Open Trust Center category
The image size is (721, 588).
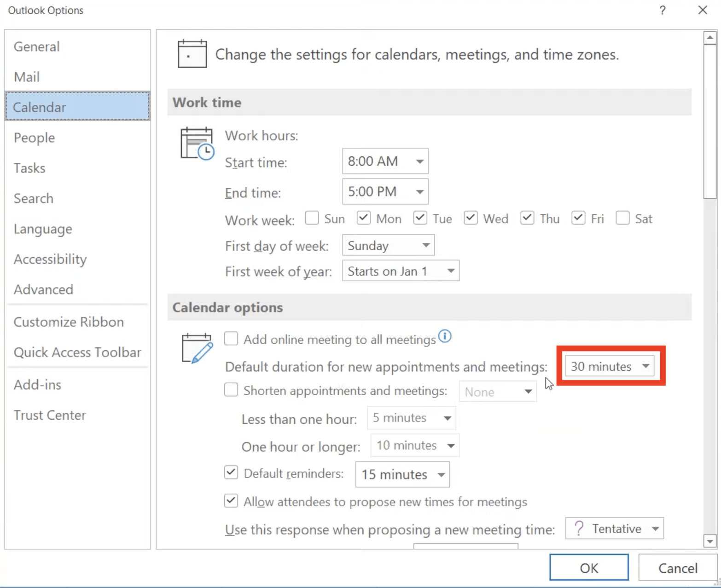[77, 415]
